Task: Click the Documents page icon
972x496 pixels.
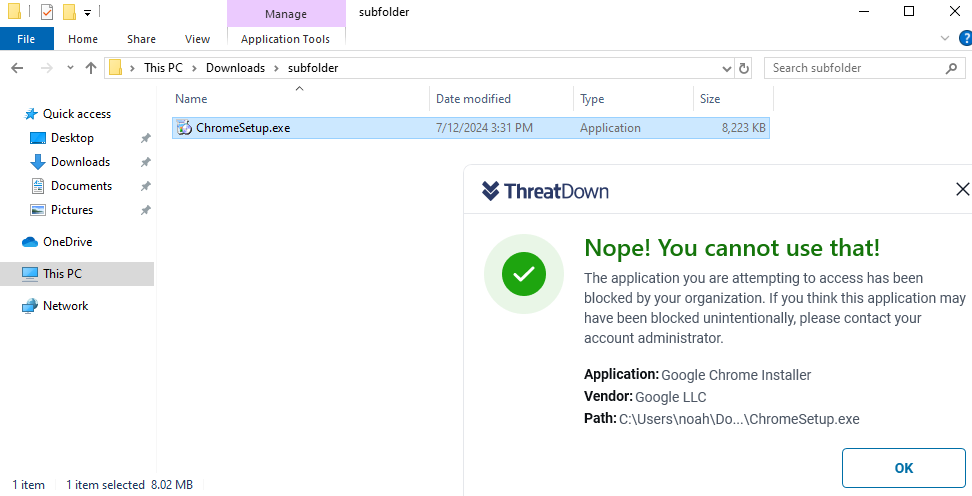Action: point(38,186)
